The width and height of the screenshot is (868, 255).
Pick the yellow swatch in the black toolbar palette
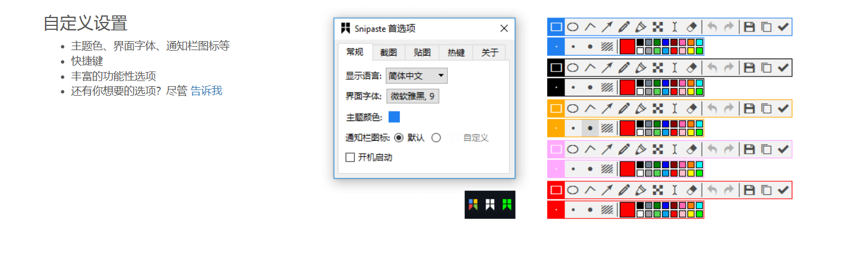pos(691,92)
